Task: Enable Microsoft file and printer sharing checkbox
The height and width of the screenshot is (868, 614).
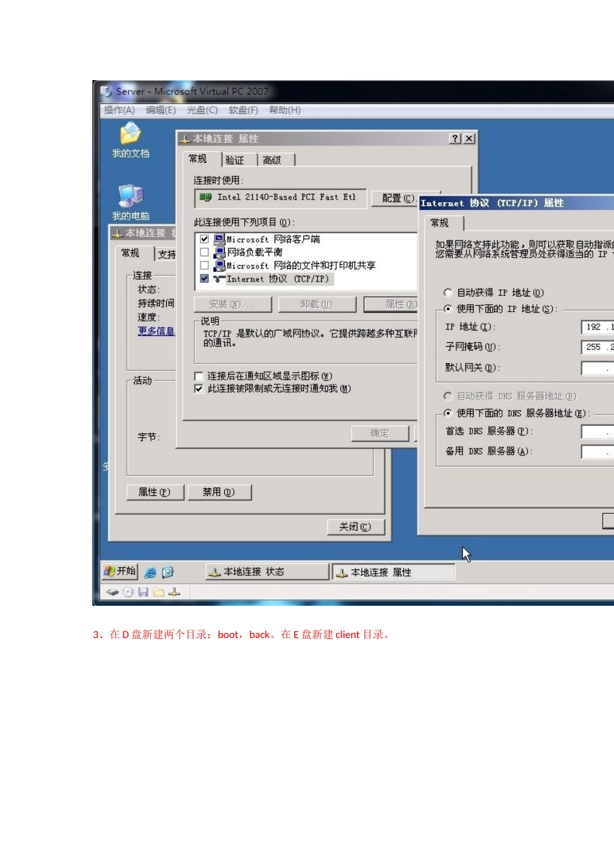Action: tap(204, 265)
